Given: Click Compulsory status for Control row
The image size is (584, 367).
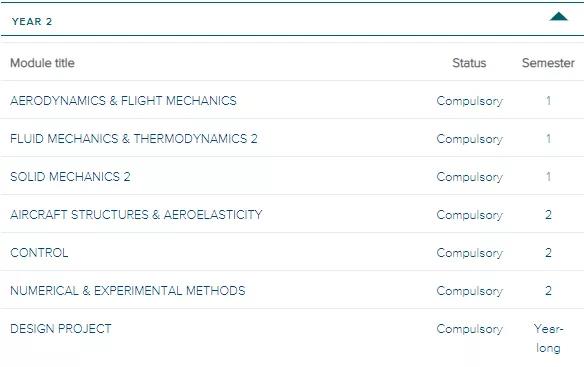Looking at the screenshot, I should click(x=470, y=253).
